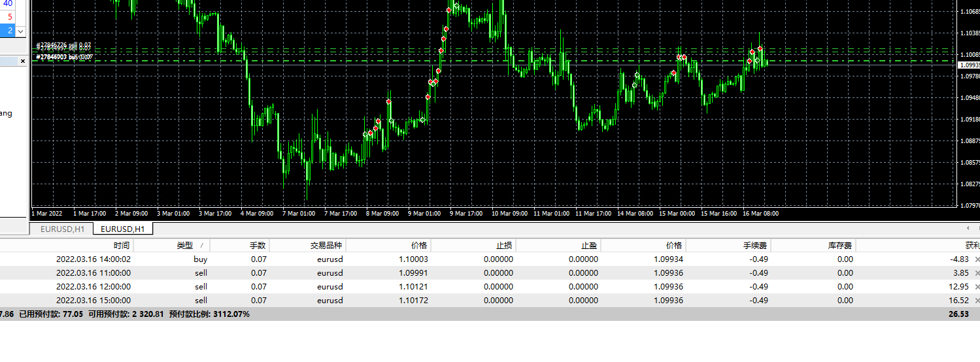Click profit value -4.83
This screenshot has height=362, width=980.
point(959,259)
